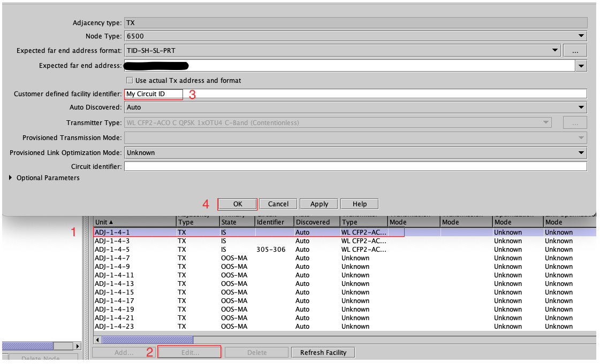Screen dimensions: 600x364
Task: Select row ADJ-1-4-13
Action: [x=344, y=284]
